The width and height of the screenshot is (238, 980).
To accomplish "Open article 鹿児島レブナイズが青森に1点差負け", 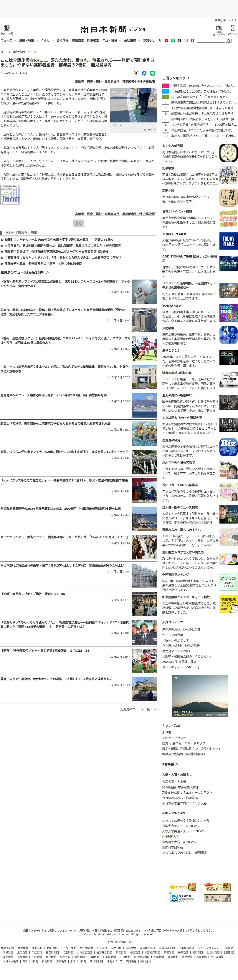I will point(65,284).
